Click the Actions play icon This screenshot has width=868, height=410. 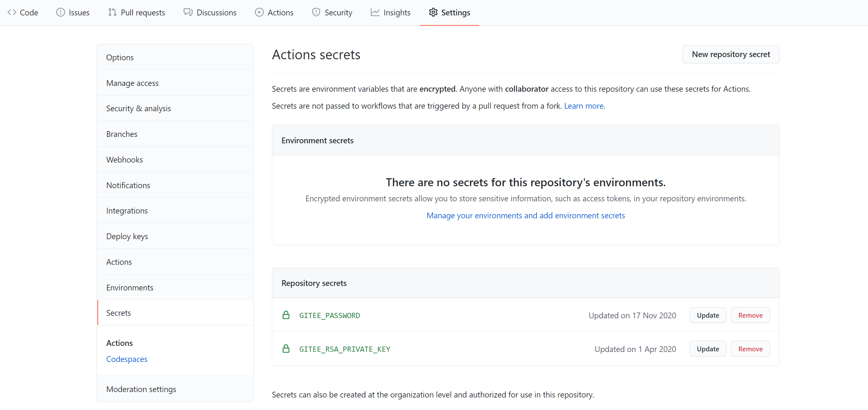click(259, 13)
